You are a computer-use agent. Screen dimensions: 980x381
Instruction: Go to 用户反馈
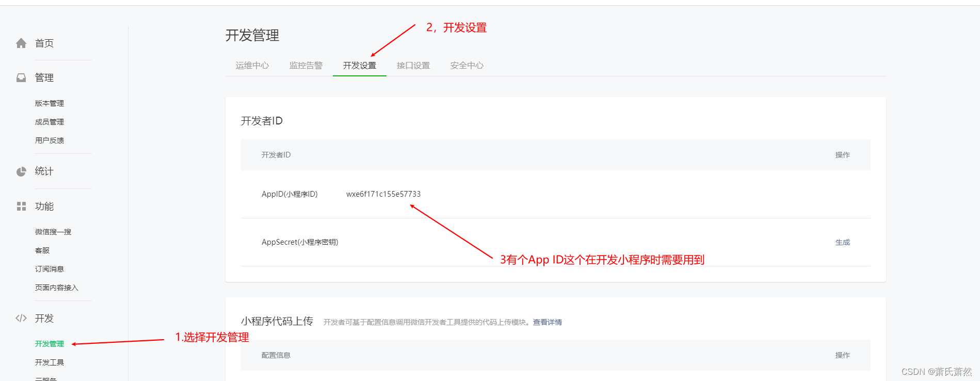(50, 140)
